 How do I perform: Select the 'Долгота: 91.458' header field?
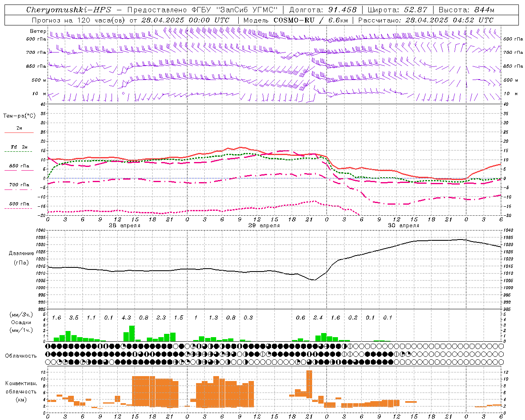click(323, 10)
